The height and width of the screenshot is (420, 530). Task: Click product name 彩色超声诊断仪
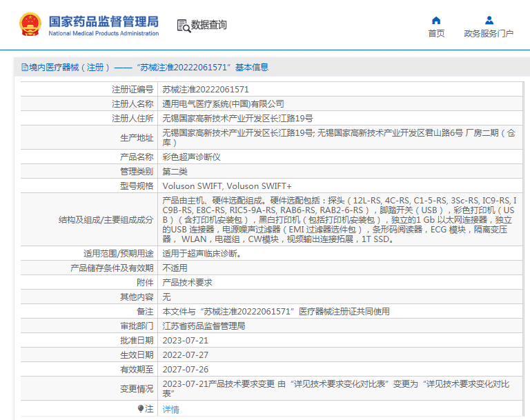191,157
